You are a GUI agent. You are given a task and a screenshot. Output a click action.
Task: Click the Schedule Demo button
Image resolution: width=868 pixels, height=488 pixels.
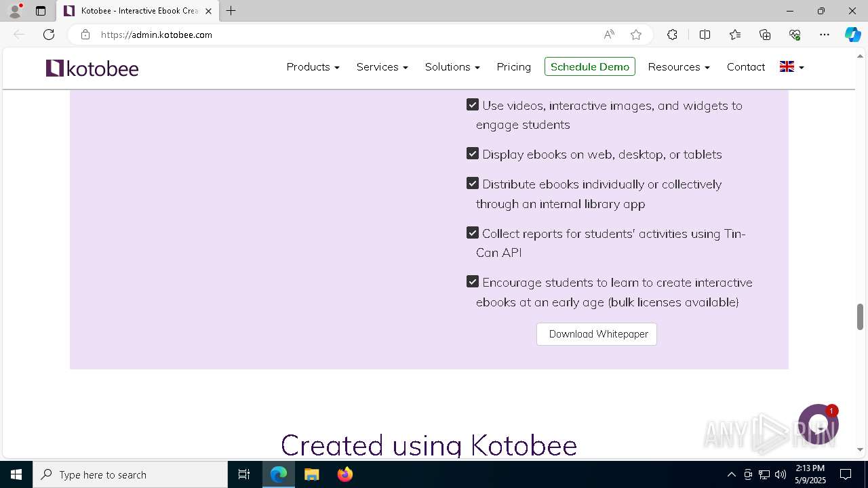pos(590,66)
